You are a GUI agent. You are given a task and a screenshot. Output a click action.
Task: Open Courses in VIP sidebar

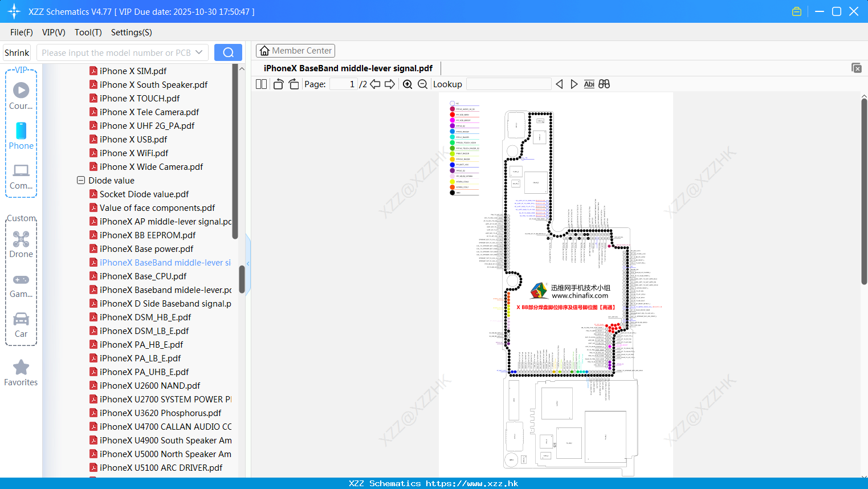click(21, 96)
